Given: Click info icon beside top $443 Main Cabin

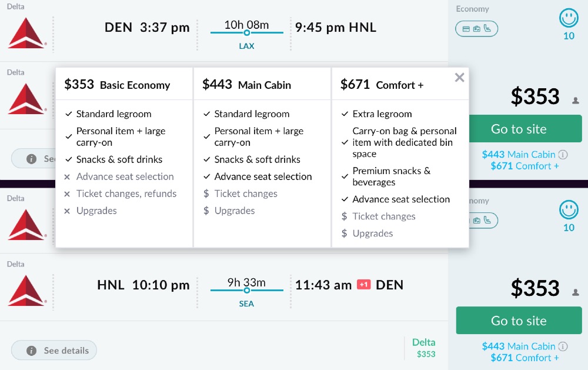Looking at the screenshot, I should pyautogui.click(x=563, y=155).
